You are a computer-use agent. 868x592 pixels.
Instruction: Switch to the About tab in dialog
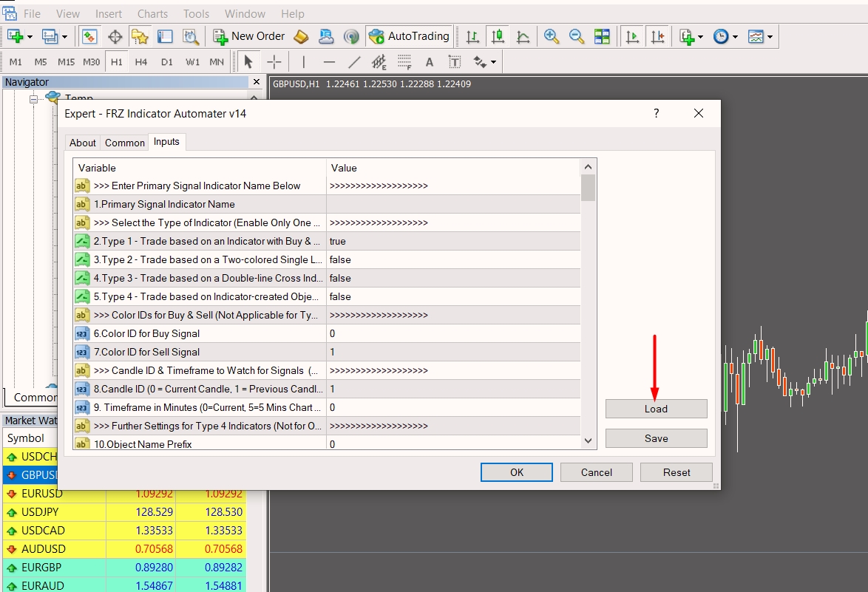tap(83, 143)
